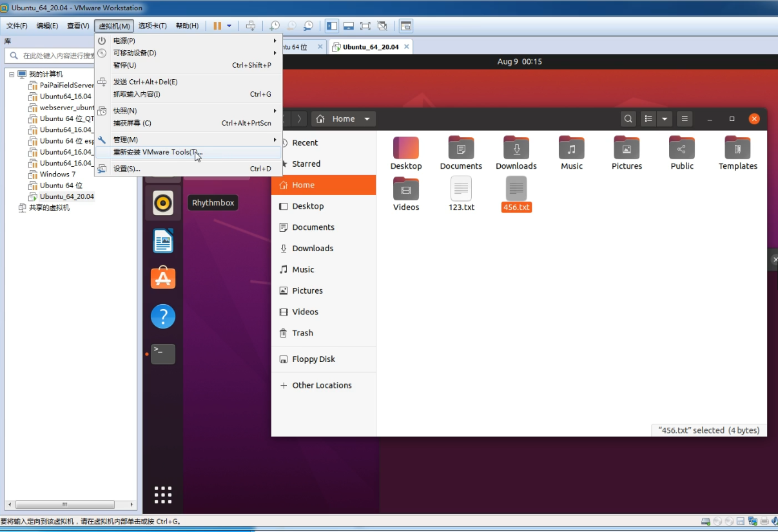Expand the 快照(N) submenu
This screenshot has width=778, height=532.
(190, 111)
